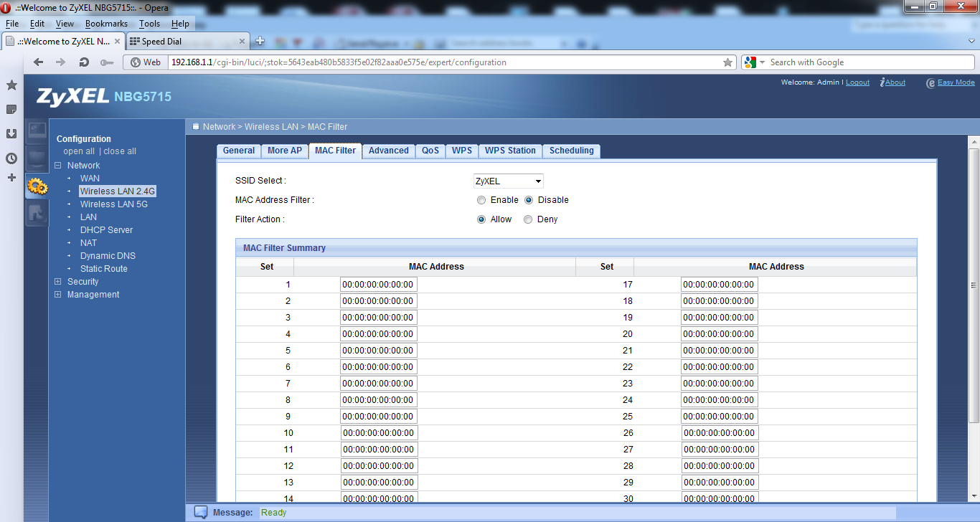Open NAT settings in tree

coord(88,243)
